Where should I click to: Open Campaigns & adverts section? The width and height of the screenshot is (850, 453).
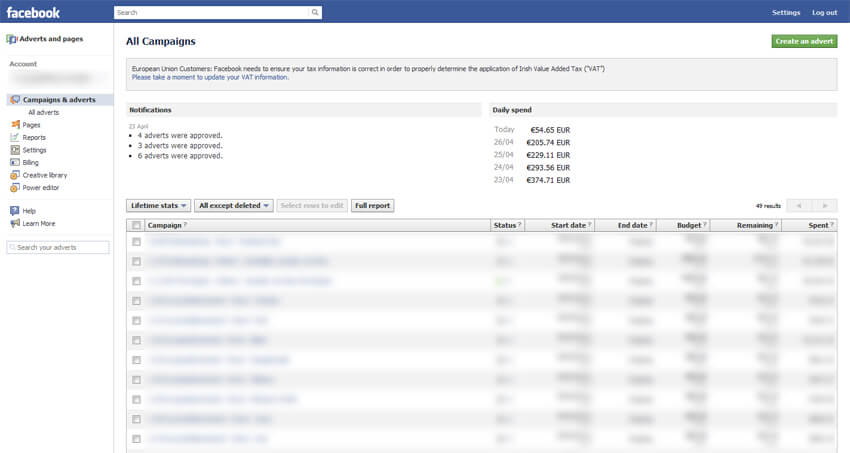[60, 100]
